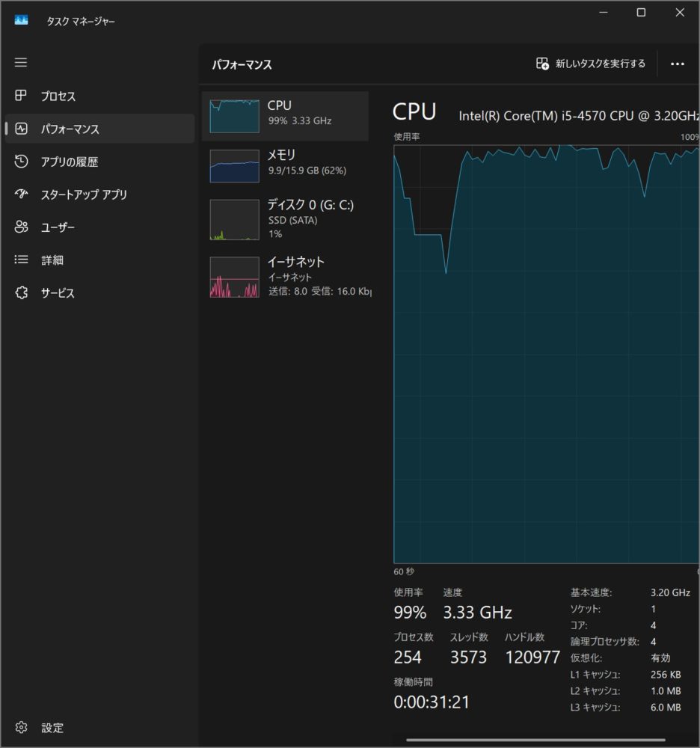700x748 pixels.
Task: Click the 99% 使用率 value
Action: [x=410, y=613]
